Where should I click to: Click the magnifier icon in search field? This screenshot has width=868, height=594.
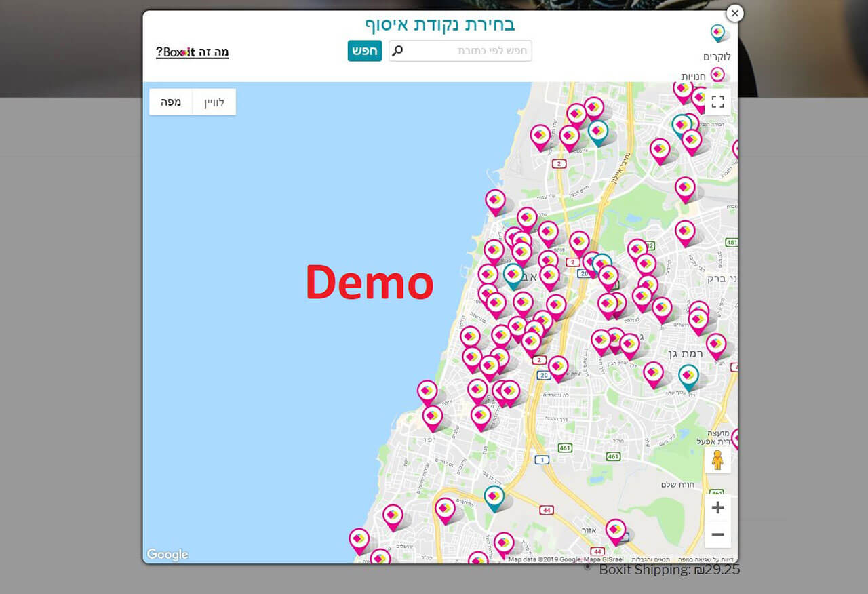398,51
